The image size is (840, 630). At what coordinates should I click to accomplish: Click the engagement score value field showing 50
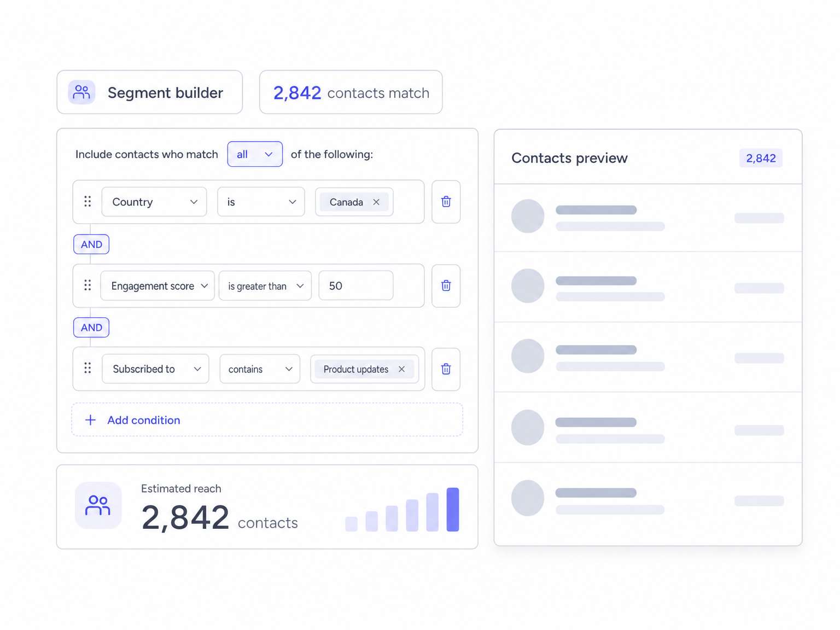click(x=356, y=285)
